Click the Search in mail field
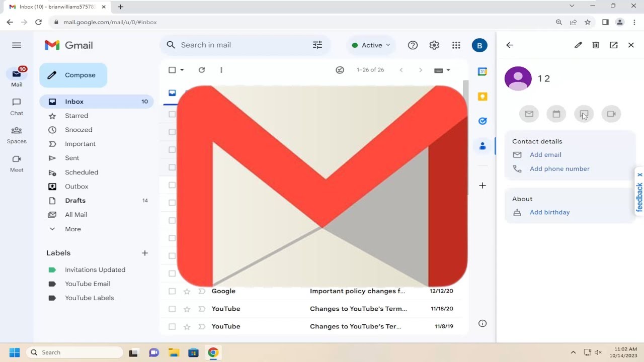The width and height of the screenshot is (644, 362). pos(244,45)
